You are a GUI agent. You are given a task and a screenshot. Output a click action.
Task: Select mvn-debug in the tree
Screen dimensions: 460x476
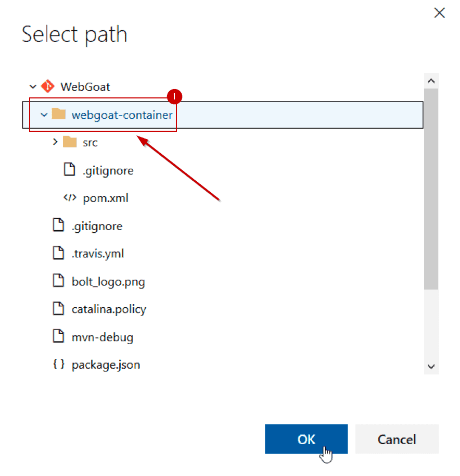tap(103, 337)
